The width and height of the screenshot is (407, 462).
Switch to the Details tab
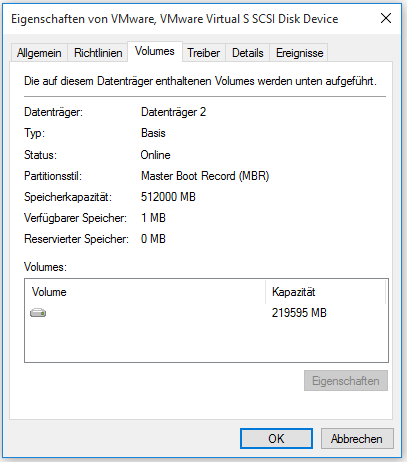point(248,53)
